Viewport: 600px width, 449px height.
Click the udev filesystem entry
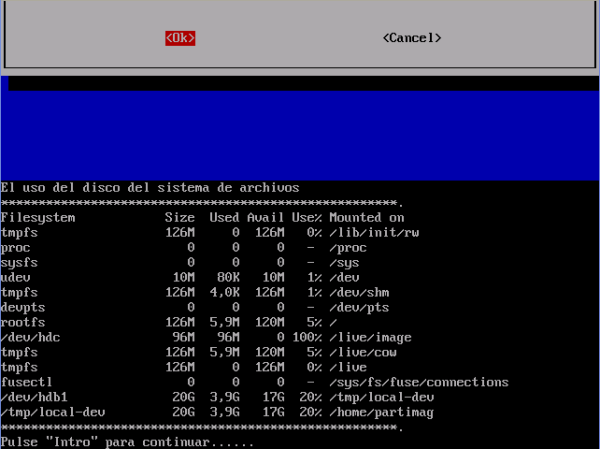pyautogui.click(x=16, y=277)
